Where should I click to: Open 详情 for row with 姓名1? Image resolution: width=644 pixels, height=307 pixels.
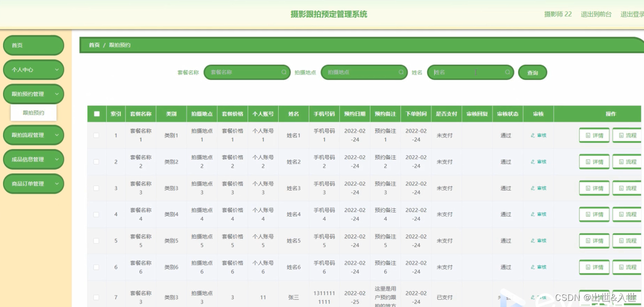click(594, 135)
